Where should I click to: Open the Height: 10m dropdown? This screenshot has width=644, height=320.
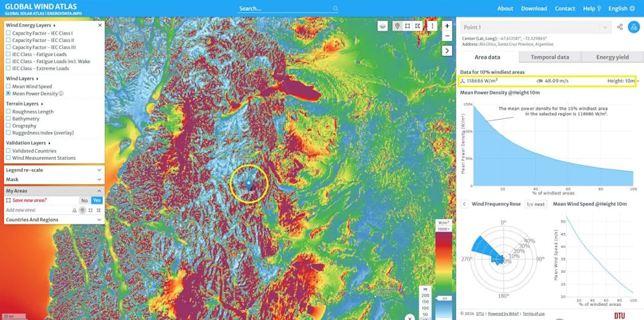tap(622, 81)
